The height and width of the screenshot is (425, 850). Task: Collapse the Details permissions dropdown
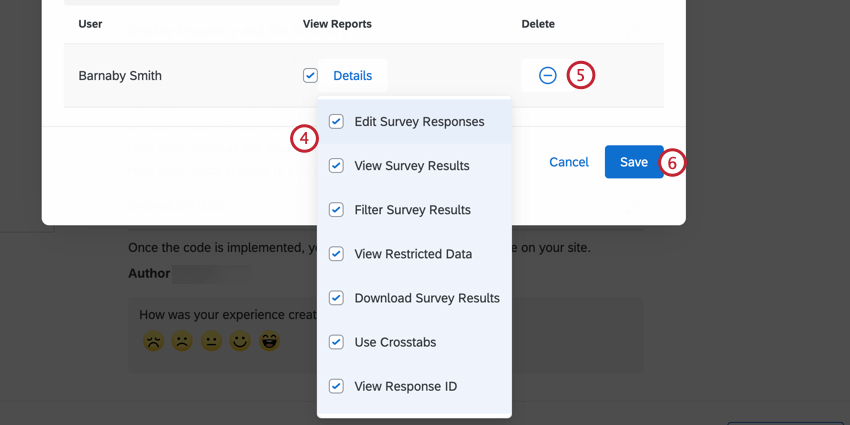[352, 76]
